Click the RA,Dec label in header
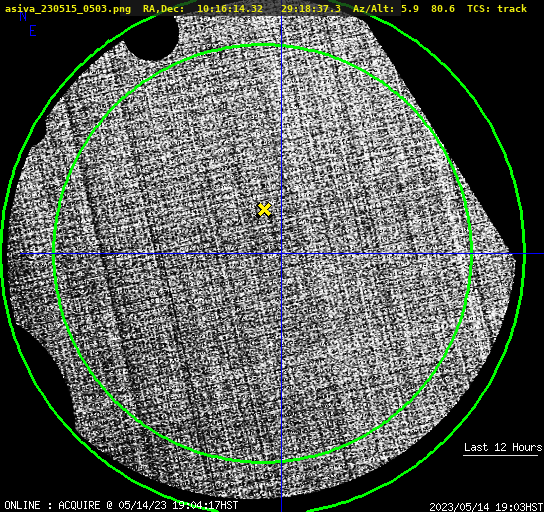This screenshot has height=512, width=544. 163,9
